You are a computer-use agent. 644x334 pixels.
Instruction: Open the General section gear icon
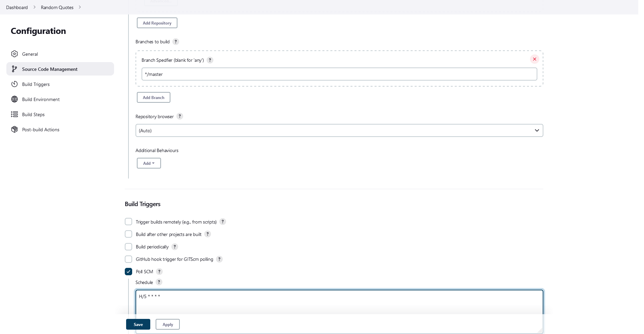14,54
